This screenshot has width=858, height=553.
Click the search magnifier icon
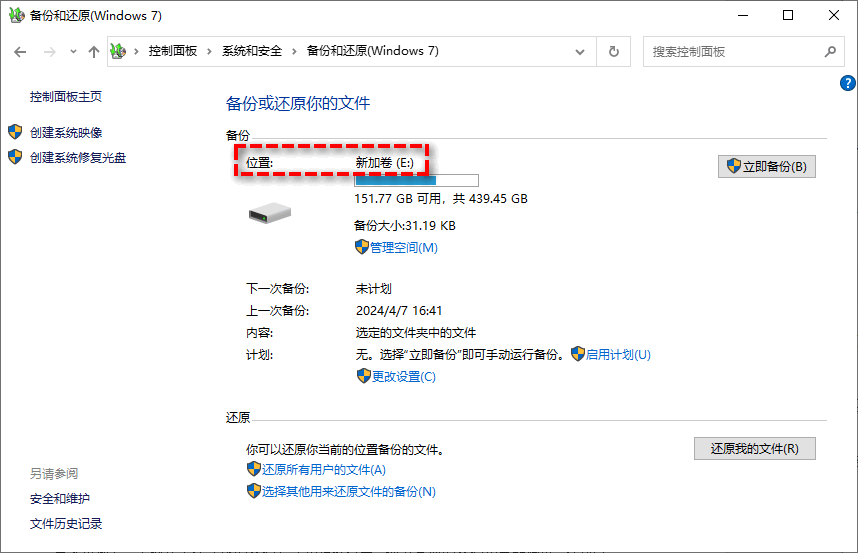click(x=831, y=51)
